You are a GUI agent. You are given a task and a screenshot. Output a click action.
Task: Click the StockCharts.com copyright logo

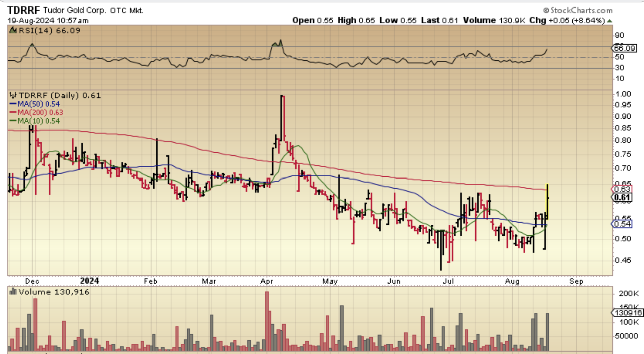pos(578,10)
